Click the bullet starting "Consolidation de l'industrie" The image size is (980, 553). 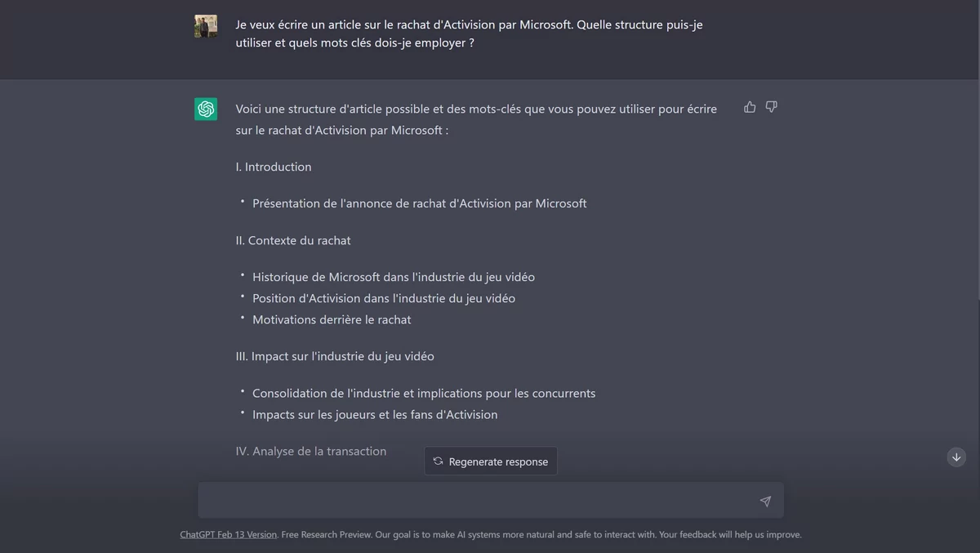[x=424, y=393]
